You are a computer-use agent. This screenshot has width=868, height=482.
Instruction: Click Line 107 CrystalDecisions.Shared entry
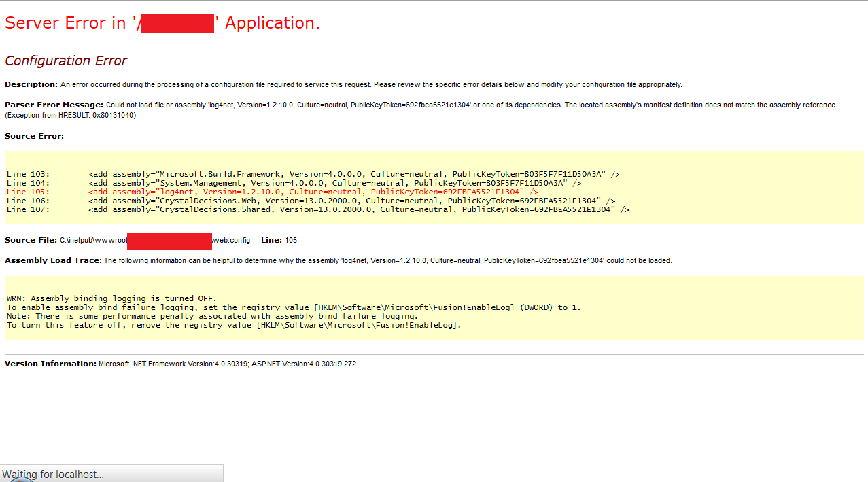[359, 209]
